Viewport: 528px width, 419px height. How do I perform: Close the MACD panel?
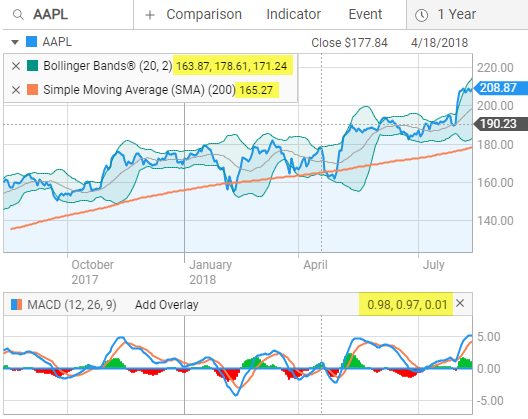tap(460, 303)
